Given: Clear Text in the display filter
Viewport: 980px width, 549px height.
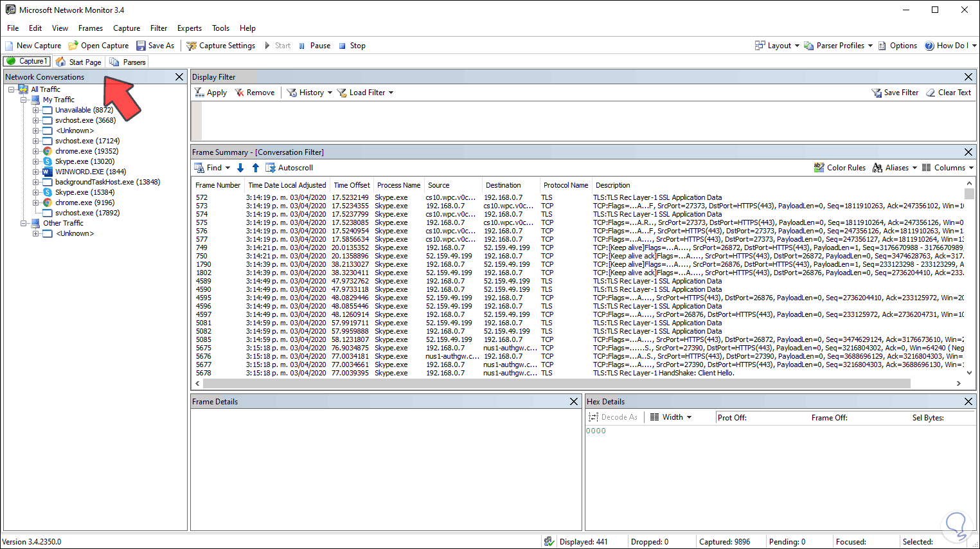Looking at the screenshot, I should pos(949,93).
